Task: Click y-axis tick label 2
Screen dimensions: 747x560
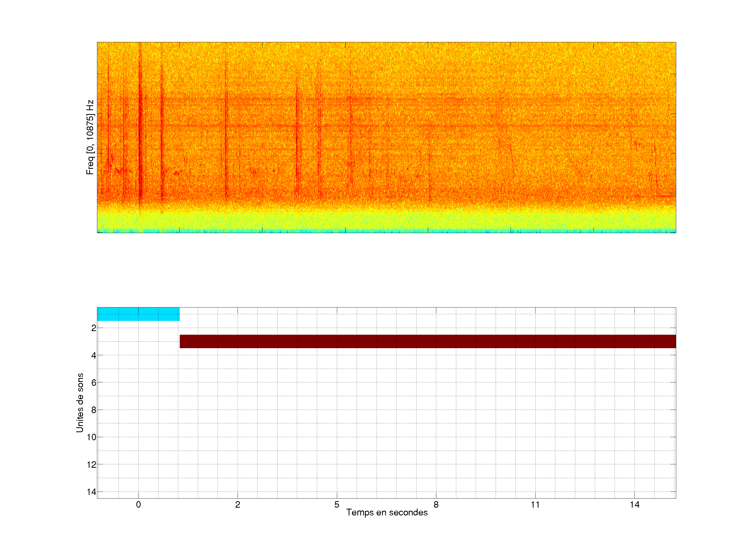Action: pos(94,328)
